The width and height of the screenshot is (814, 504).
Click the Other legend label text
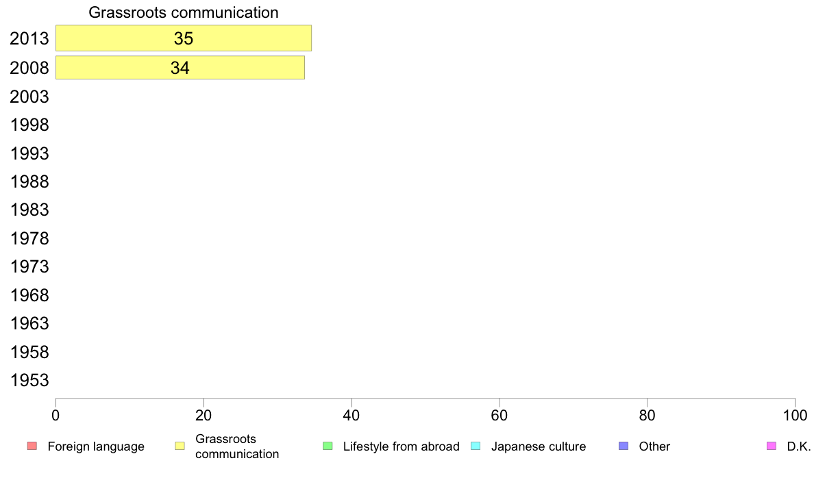pos(654,446)
